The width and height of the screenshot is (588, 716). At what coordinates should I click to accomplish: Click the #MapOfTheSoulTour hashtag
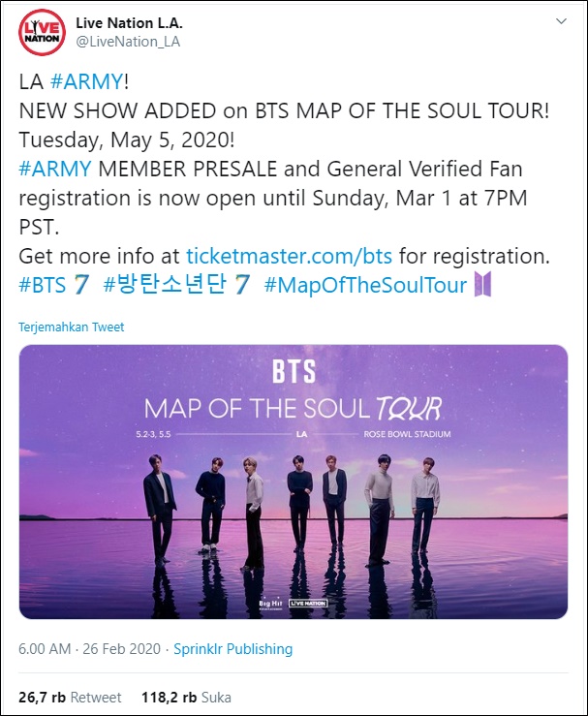click(x=365, y=285)
